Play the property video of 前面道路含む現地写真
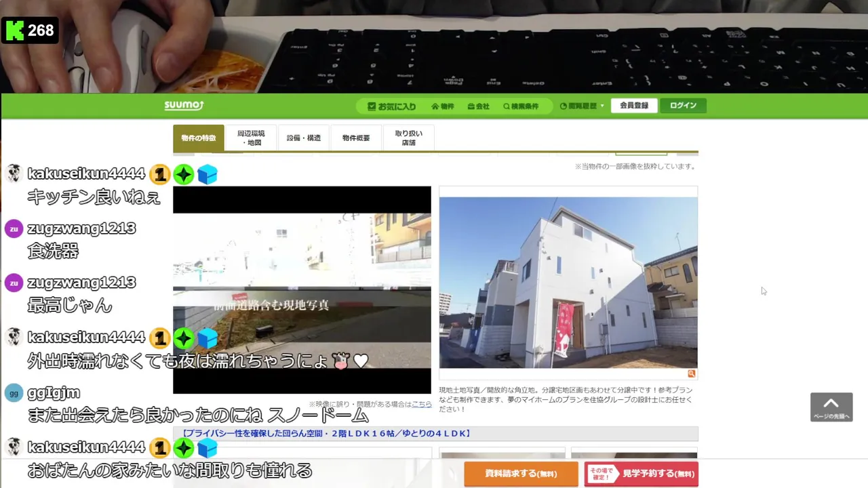 (x=302, y=290)
